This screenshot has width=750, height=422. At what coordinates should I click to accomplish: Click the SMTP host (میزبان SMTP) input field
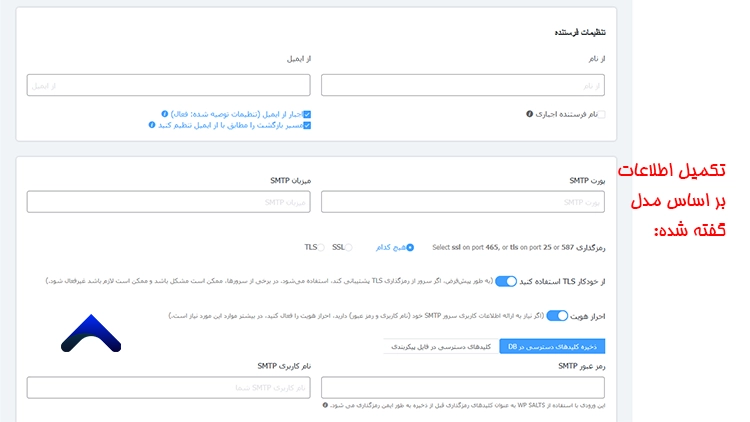click(x=168, y=202)
